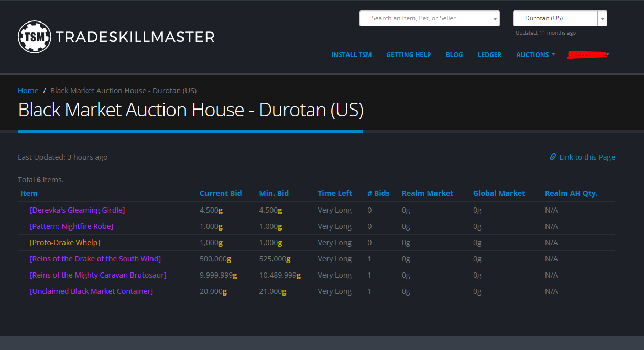The image size is (644, 350).
Task: Open Pattern: Nightfire Robe item link
Action: click(72, 226)
